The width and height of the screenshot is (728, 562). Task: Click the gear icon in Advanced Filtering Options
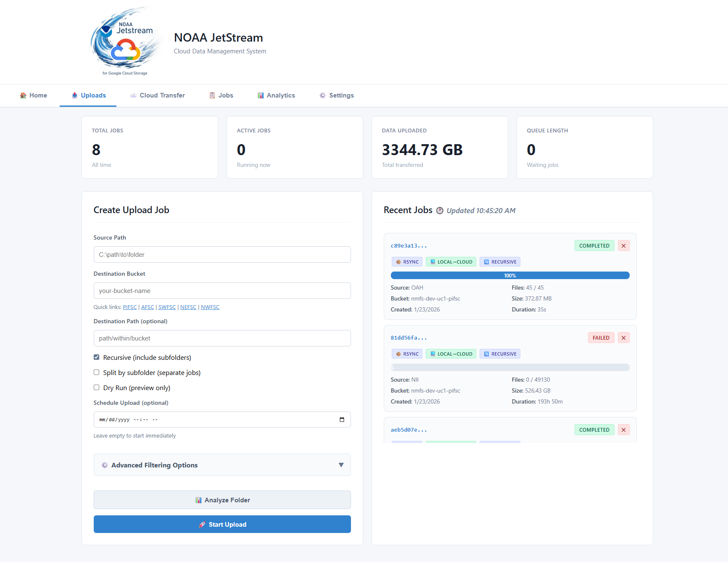coord(105,465)
